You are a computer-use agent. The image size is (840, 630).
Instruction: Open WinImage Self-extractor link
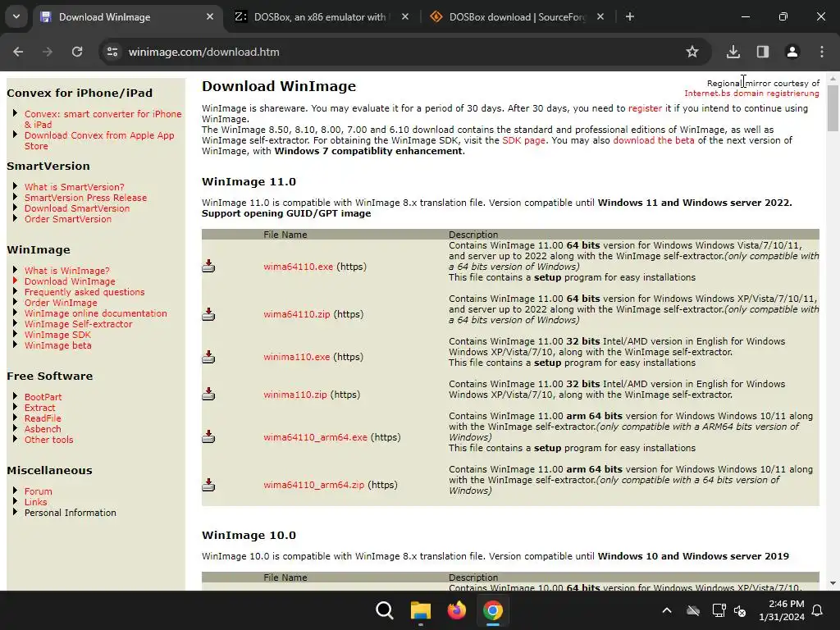point(78,324)
